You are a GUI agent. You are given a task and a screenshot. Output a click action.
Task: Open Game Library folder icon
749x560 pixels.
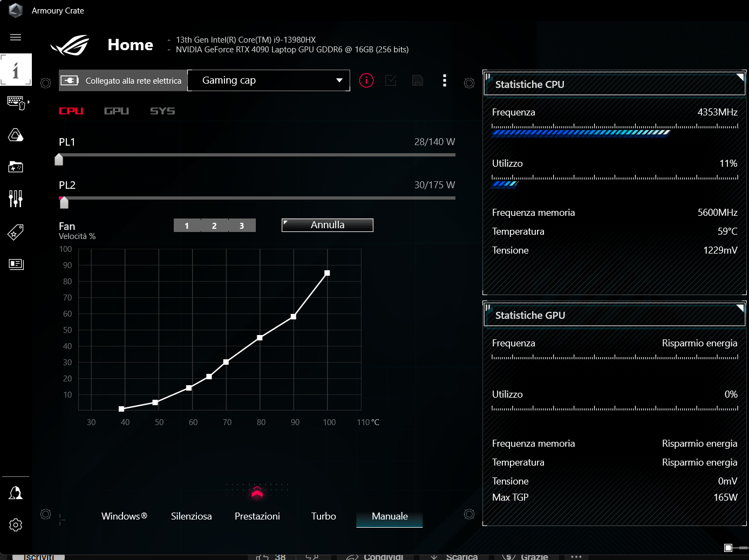[16, 167]
